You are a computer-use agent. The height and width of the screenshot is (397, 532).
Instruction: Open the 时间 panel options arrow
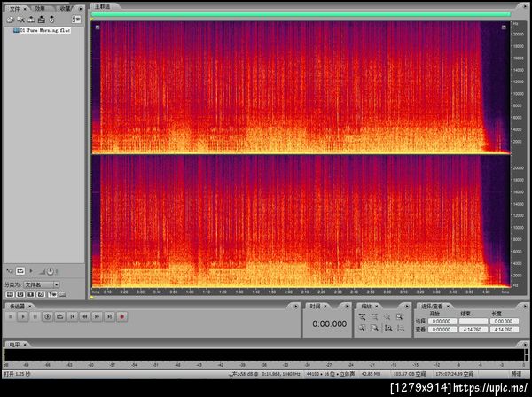pyautogui.click(x=347, y=307)
